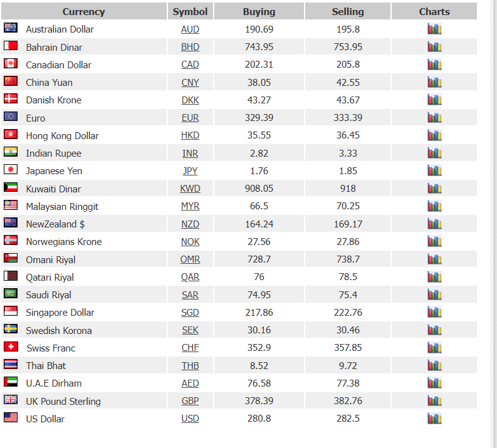Screen dimensions: 497x448
Task: Click the Canadian flag icon
Action: (11, 63)
